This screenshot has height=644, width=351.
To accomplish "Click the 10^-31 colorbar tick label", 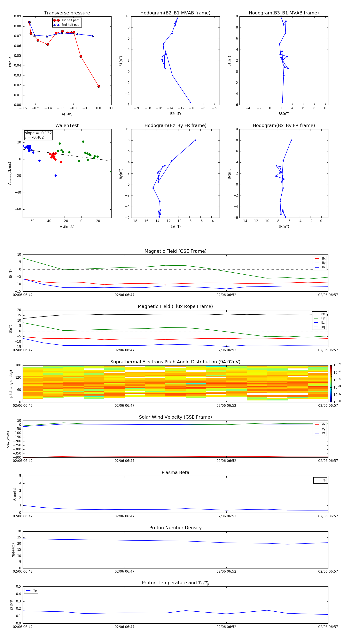I will [337, 402].
